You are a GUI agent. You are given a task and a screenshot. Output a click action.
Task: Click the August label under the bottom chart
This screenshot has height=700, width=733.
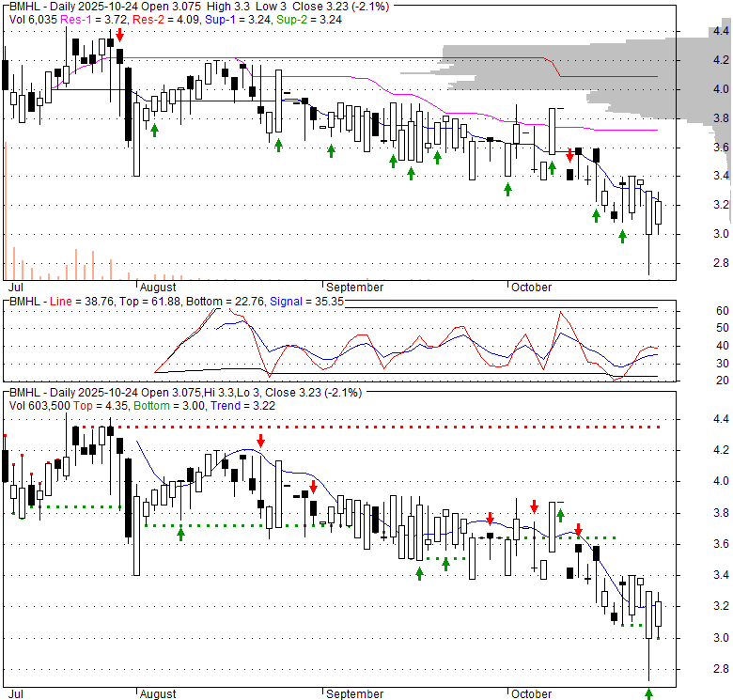158,694
